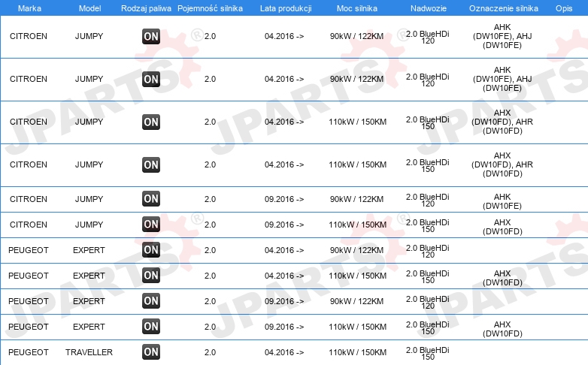Click the Lata produkcji column header
Screen dimensions: 588x365
[286, 8]
